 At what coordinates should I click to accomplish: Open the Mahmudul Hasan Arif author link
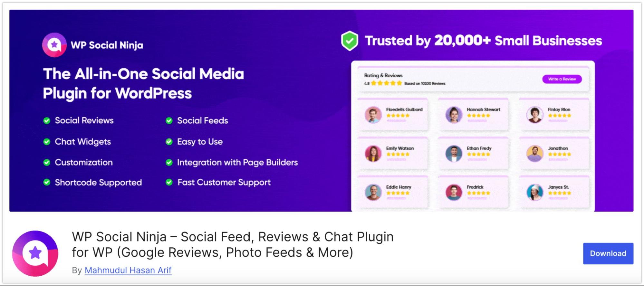128,270
